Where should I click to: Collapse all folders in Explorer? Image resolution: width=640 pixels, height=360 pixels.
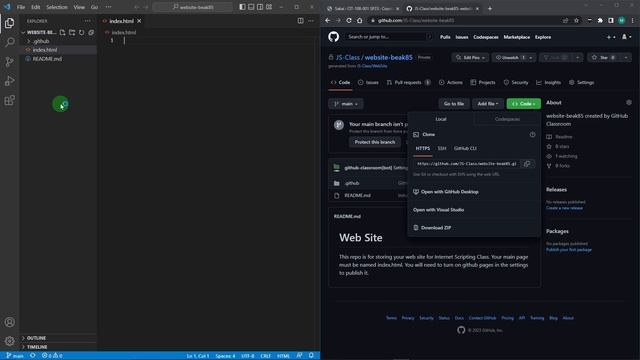pyautogui.click(x=91, y=32)
